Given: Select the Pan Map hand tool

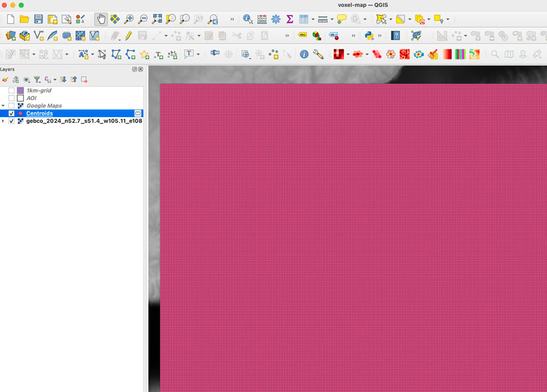Looking at the screenshot, I should pos(101,20).
